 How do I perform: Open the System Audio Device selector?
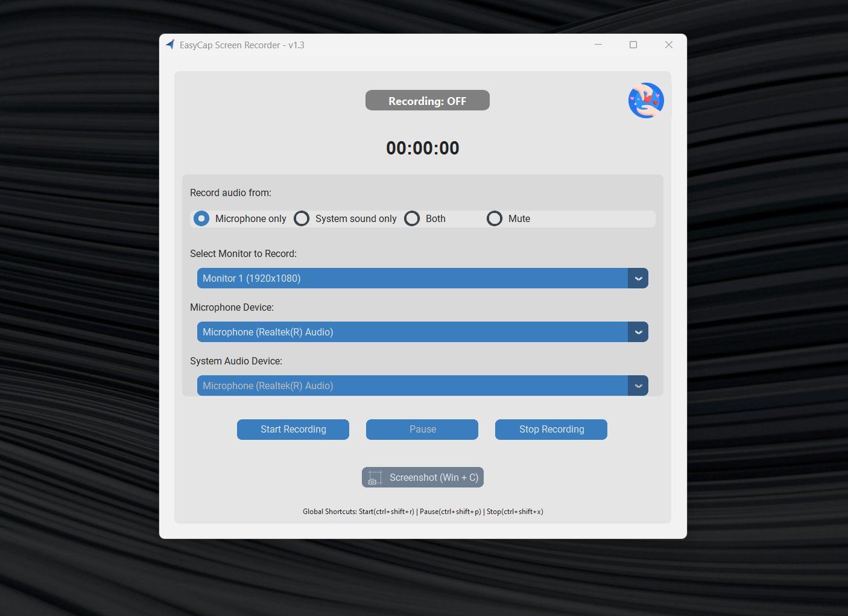pos(422,386)
